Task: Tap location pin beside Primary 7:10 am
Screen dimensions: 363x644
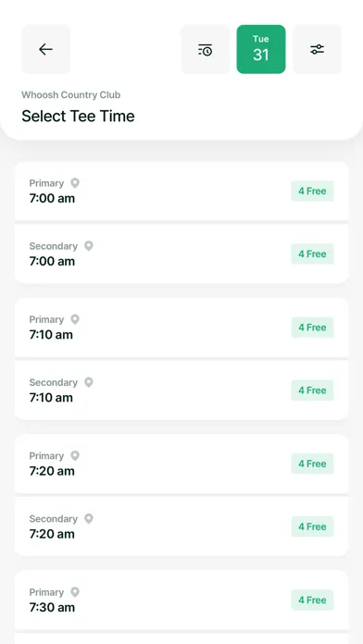Action: [x=75, y=319]
